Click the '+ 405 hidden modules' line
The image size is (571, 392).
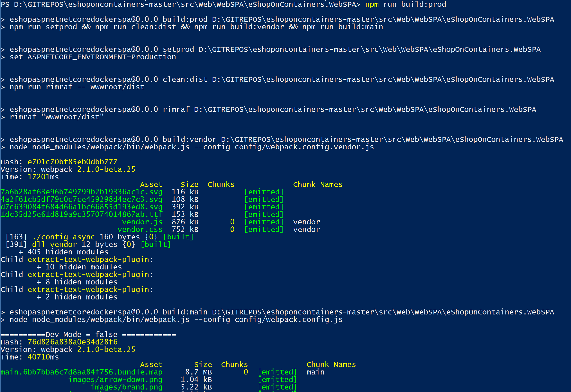[63, 252]
